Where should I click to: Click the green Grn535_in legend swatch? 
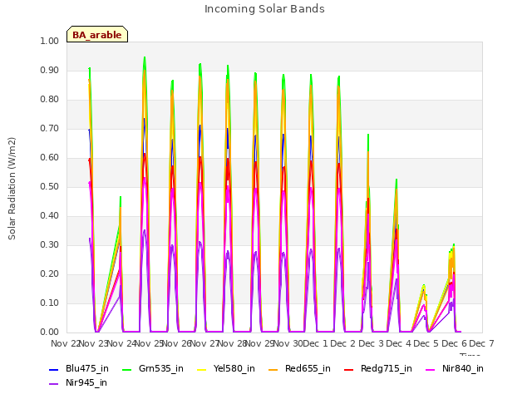126,369
